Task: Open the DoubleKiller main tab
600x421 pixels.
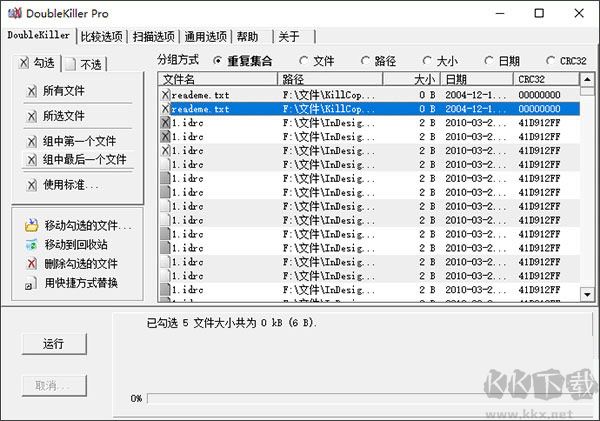Action: 39,35
